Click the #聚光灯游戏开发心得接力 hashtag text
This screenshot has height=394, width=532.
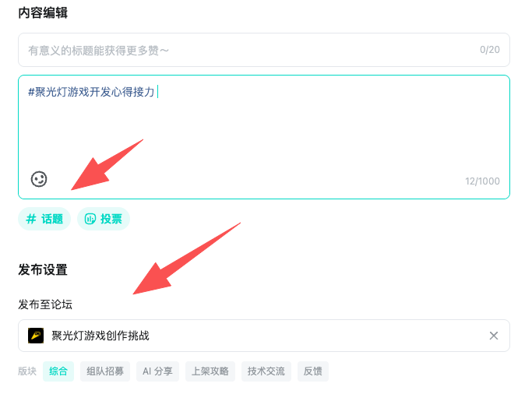click(91, 92)
